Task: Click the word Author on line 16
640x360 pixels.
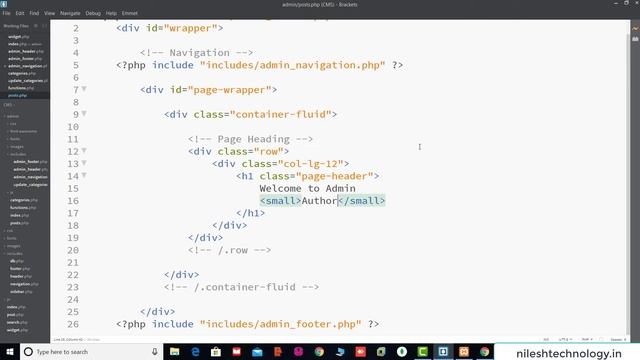Action: 319,201
